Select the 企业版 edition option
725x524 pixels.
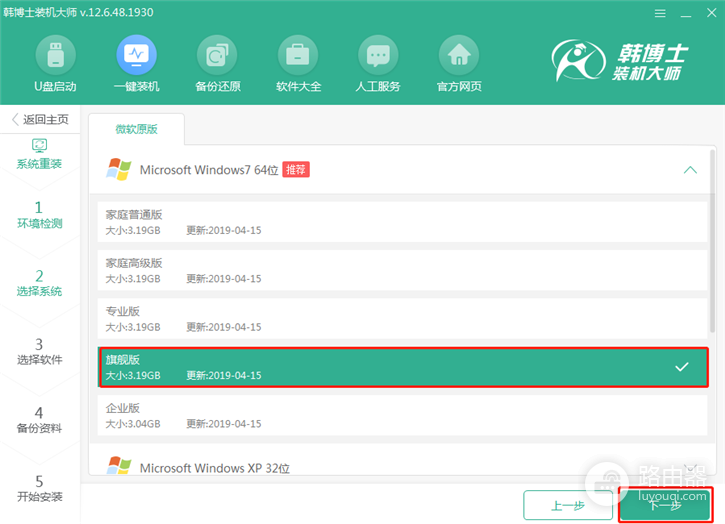[402, 415]
